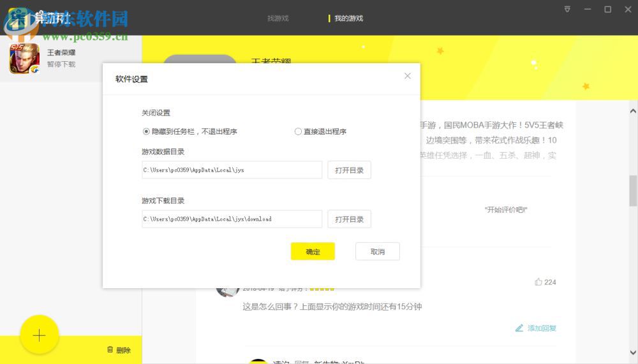Viewport: 638px width, 364px height.
Task: Click the vertical scrollbar thumb
Action: point(633,191)
